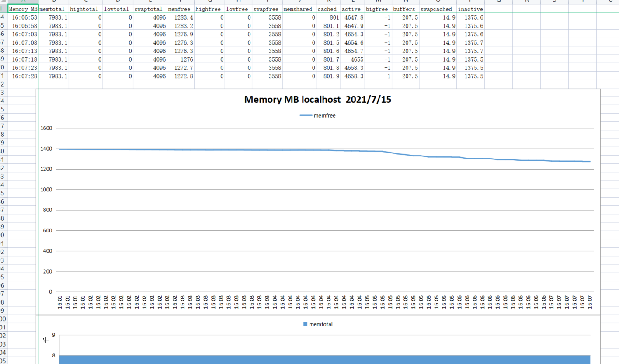Screen dimensions: 619x364
Task: Select the Memory MB header cell
Action: pyautogui.click(x=23, y=9)
